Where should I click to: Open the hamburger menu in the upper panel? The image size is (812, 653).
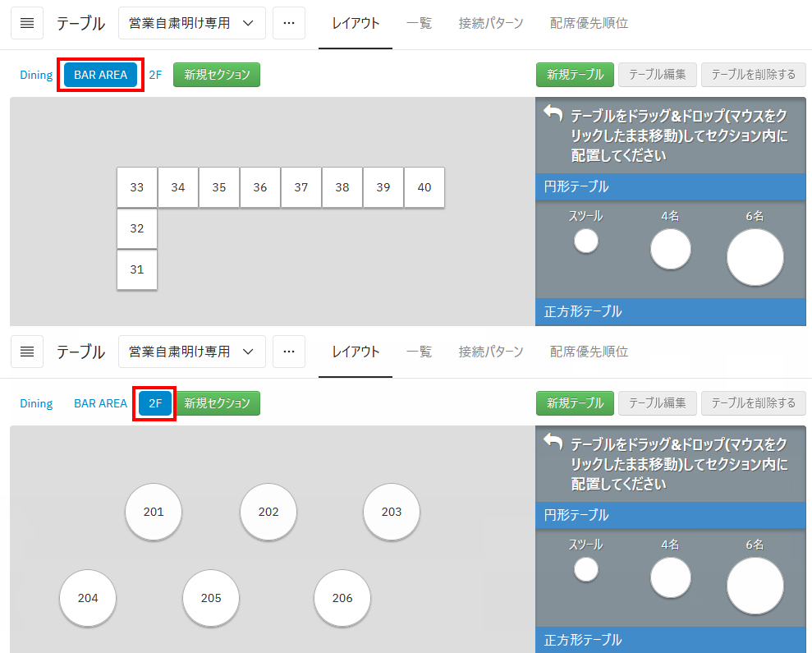27,23
